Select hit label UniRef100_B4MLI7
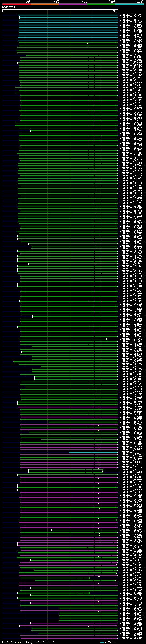The image size is (146, 644). click(x=131, y=218)
